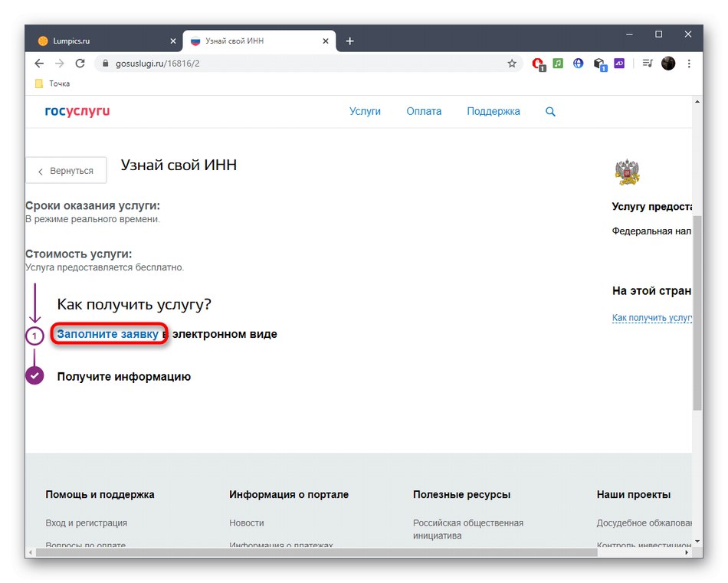The image size is (728, 583).
Task: Open Chrome three-dot menu
Action: 689,64
